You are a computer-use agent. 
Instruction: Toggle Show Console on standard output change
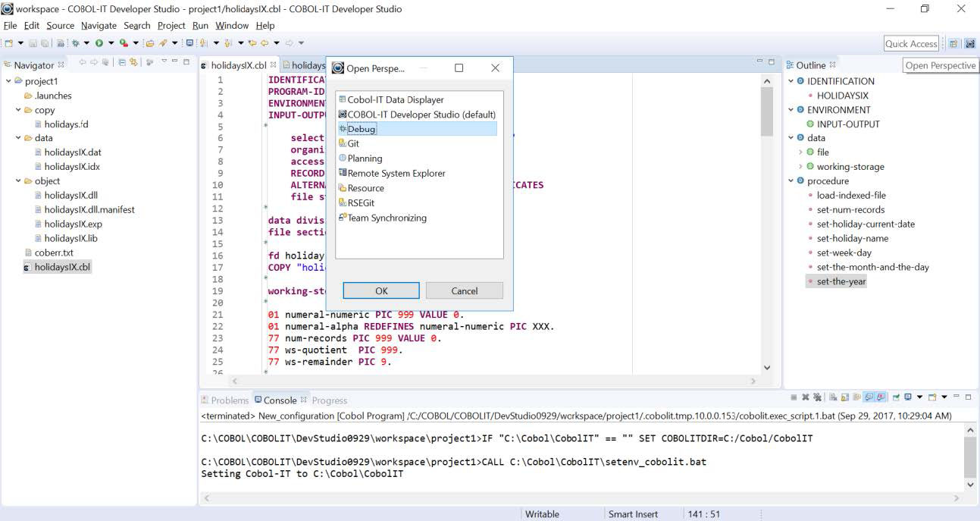tap(870, 397)
